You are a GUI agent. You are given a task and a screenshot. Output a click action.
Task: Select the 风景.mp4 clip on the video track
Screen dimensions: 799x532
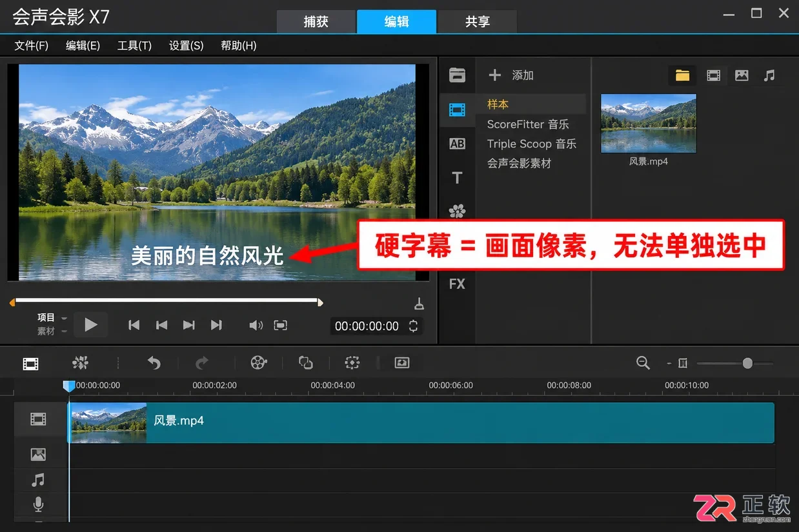tap(421, 422)
